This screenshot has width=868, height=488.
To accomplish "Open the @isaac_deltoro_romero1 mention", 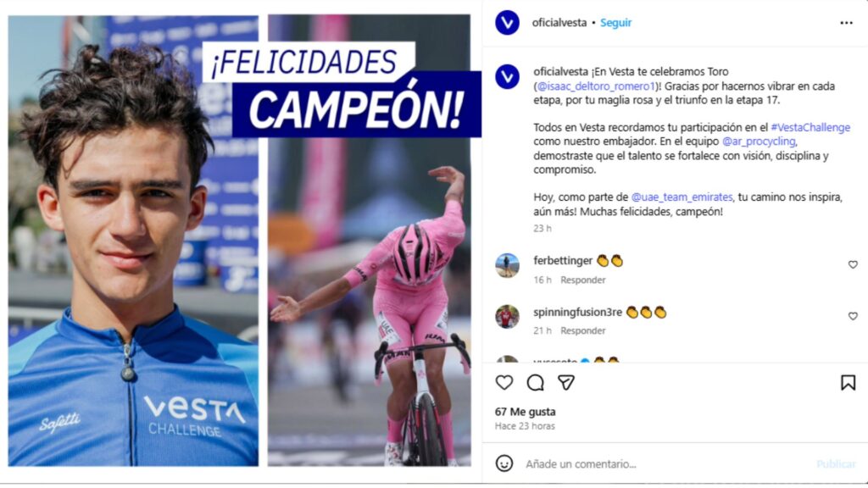I will point(596,86).
